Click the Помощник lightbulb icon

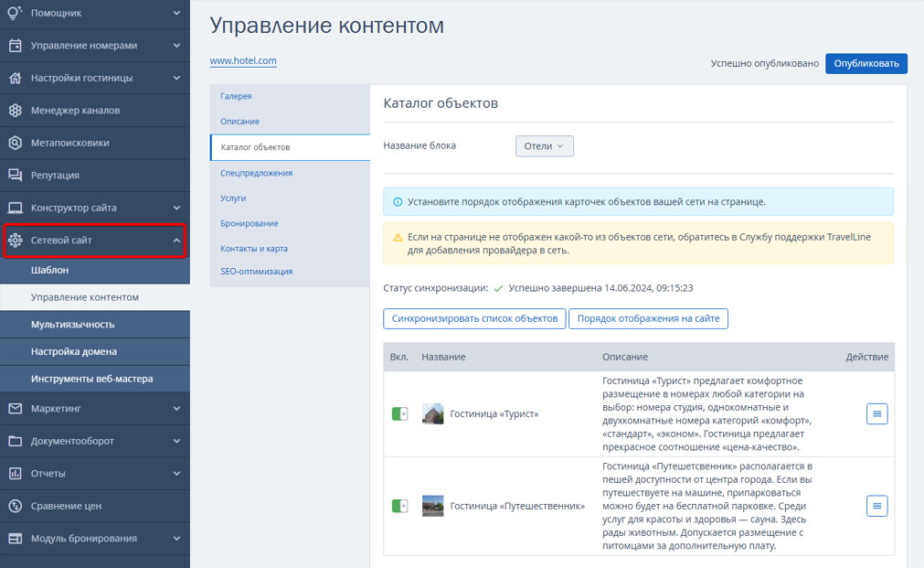click(15, 13)
